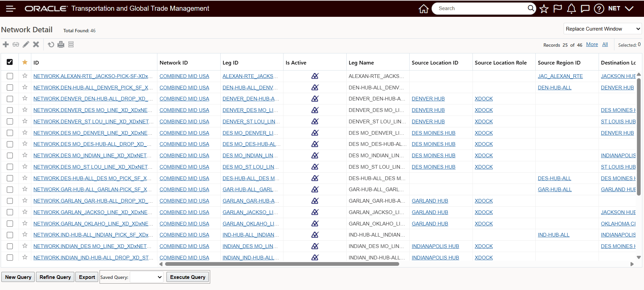Open the Saved Query dropdown

[x=147, y=277]
